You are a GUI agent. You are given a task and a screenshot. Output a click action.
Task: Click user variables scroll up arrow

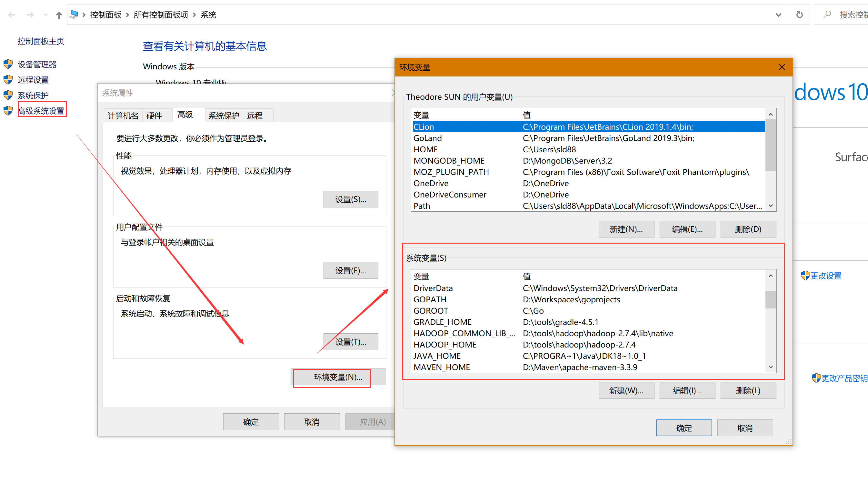771,115
